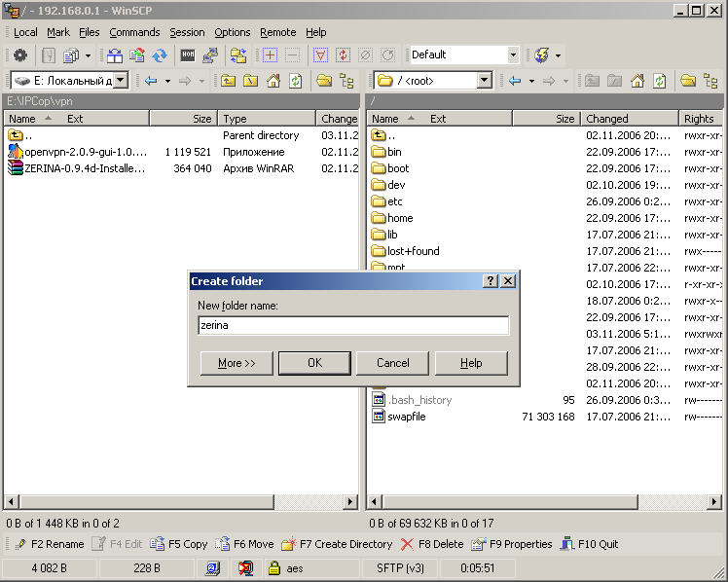Open the Session menu
Screen dimensions: 728x582
pyautogui.click(x=187, y=32)
